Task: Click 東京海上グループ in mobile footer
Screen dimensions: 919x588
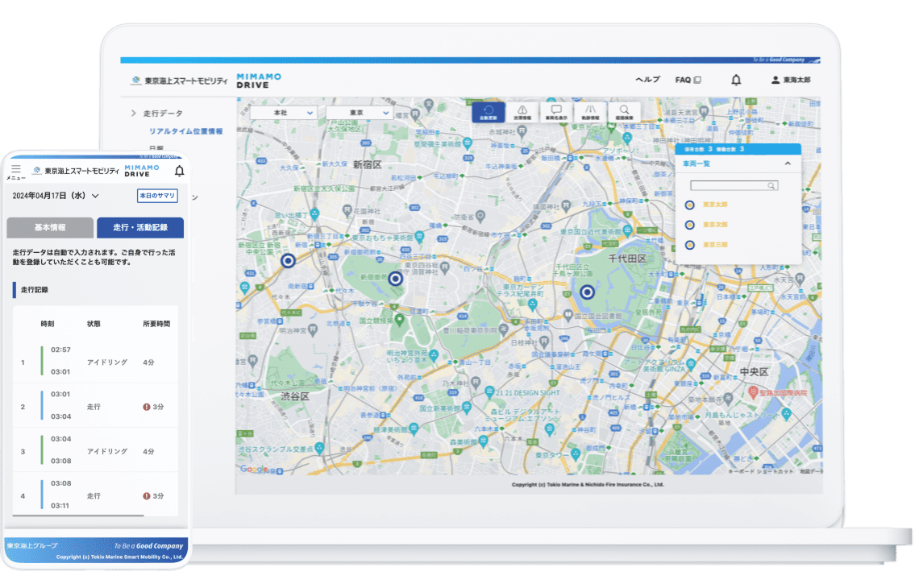Action: [32, 546]
